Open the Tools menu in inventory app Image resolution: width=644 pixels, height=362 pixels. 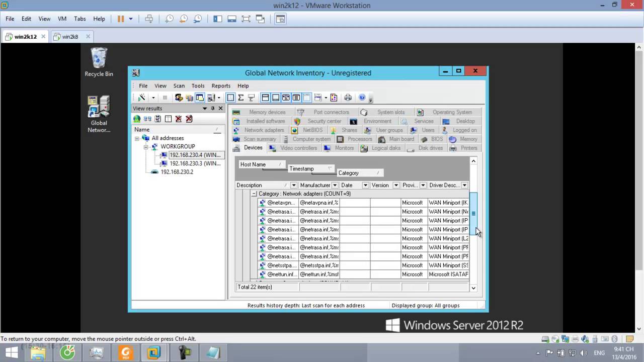(198, 85)
